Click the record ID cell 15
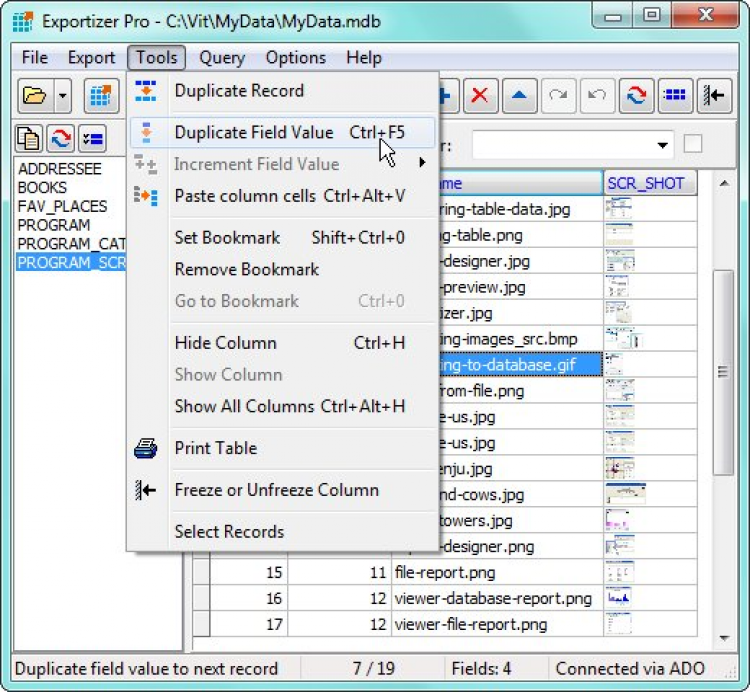Viewport: 750px width, 692px height. click(248, 572)
